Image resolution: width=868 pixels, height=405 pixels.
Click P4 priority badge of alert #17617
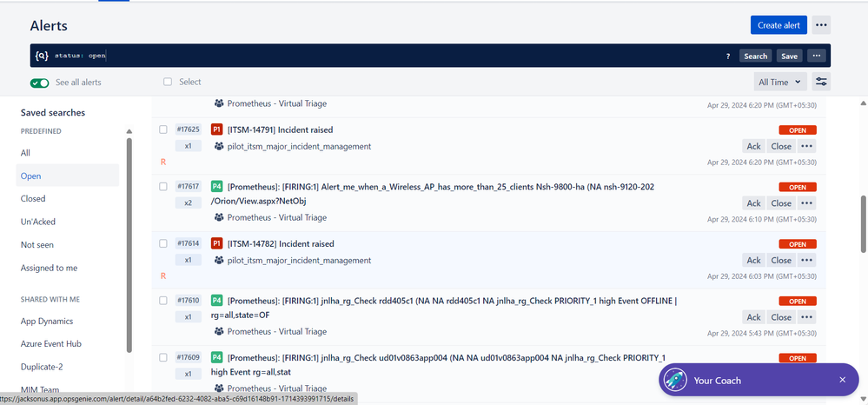(216, 187)
